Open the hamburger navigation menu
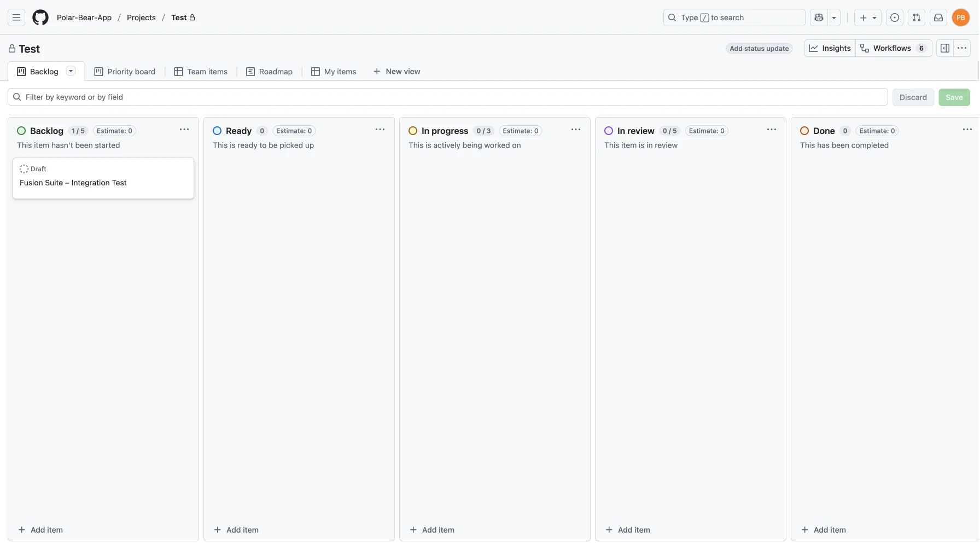Viewport: 980px width, 543px height. point(16,17)
